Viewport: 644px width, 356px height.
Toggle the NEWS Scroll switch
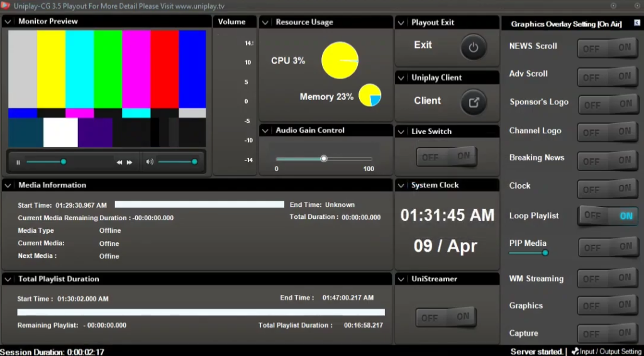(608, 48)
